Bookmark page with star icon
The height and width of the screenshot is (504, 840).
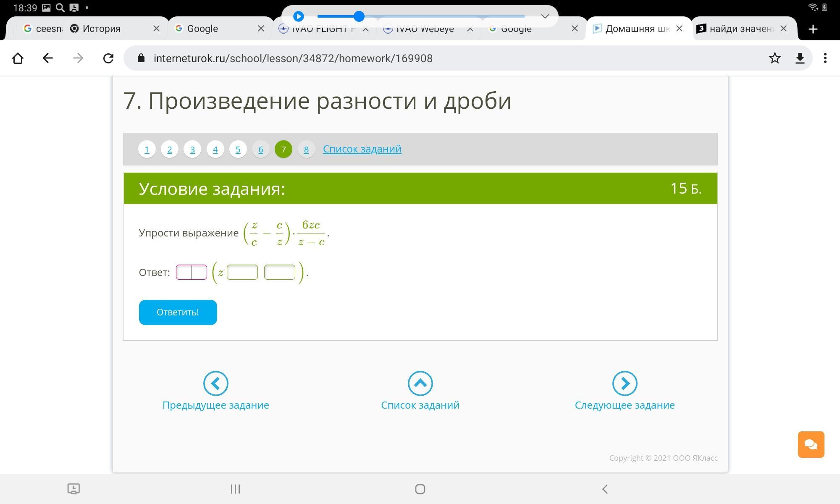coord(774,58)
